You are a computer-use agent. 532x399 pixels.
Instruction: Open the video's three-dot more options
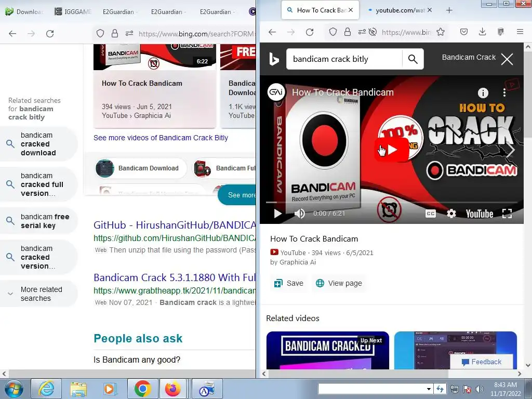504,92
